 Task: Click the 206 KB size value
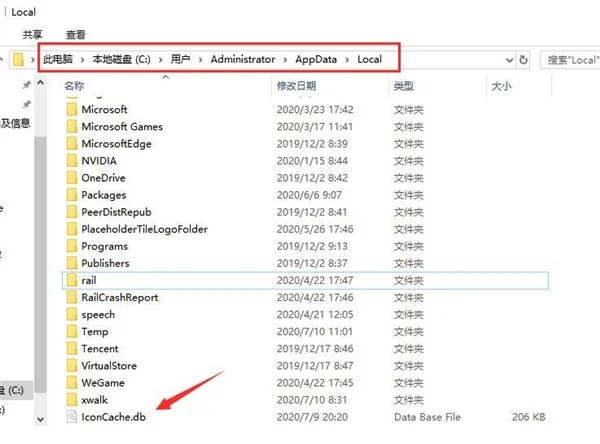click(528, 417)
